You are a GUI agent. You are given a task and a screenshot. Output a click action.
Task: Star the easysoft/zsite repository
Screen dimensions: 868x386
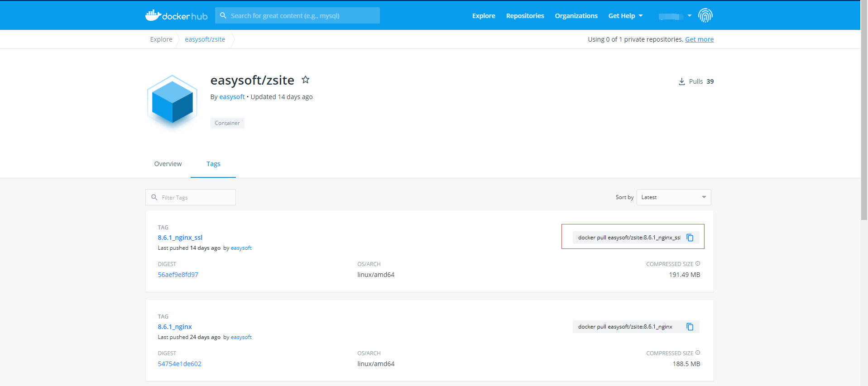[306, 80]
